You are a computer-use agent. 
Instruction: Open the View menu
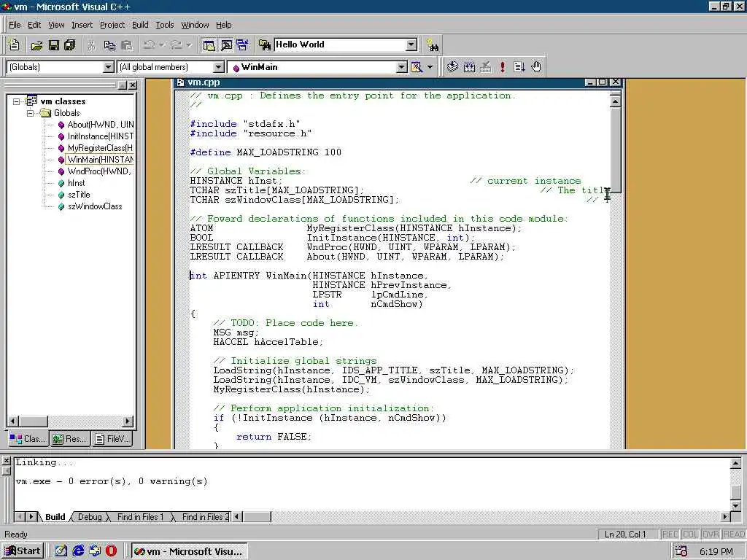(56, 25)
